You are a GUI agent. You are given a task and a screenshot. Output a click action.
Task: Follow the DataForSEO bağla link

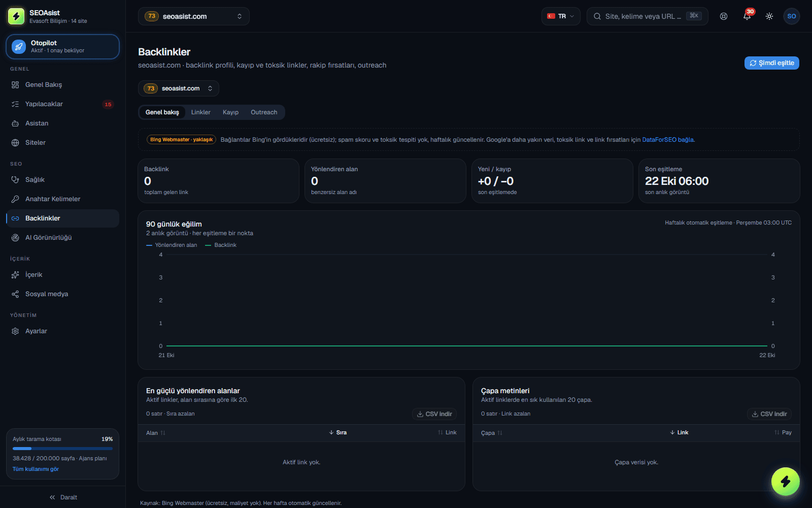668,140
